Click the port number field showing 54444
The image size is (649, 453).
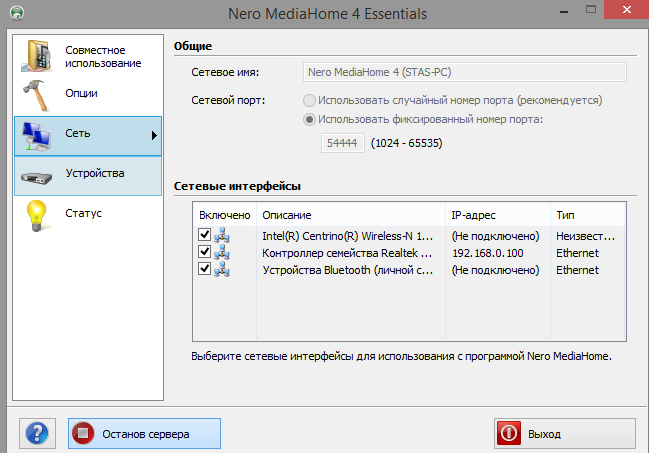pyautogui.click(x=343, y=143)
